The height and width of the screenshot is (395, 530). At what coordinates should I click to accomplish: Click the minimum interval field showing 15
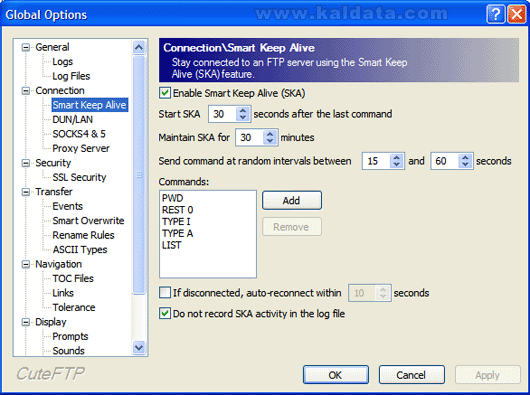(376, 161)
